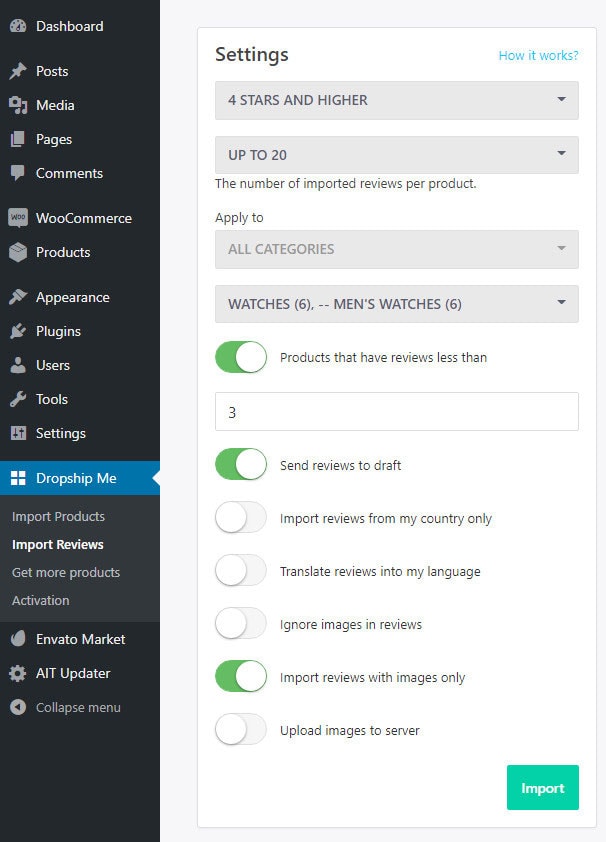The width and height of the screenshot is (606, 842).
Task: Open the Comments menu item
Action: 80,173
